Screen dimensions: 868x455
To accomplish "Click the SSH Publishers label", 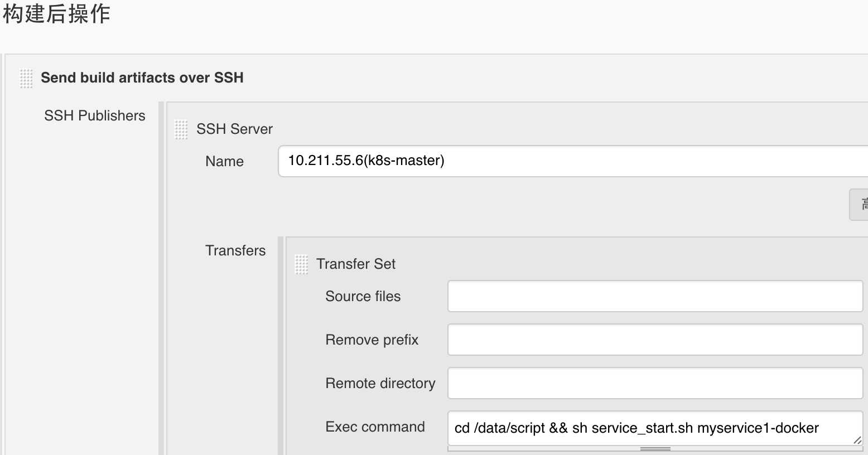I will (95, 115).
